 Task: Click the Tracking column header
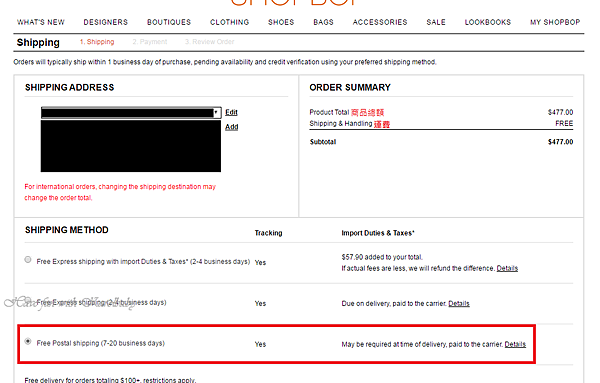(x=268, y=233)
